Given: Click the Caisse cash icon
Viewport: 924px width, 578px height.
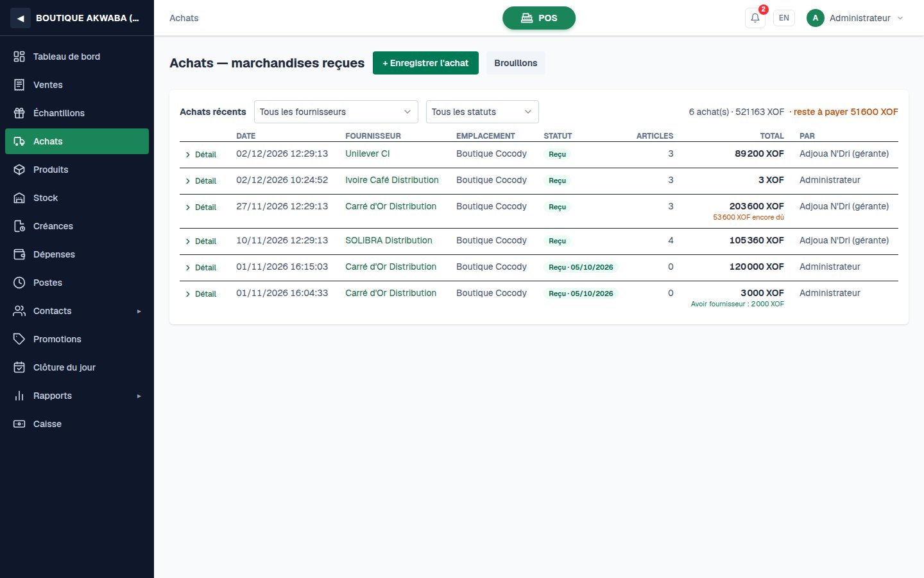Looking at the screenshot, I should (19, 424).
